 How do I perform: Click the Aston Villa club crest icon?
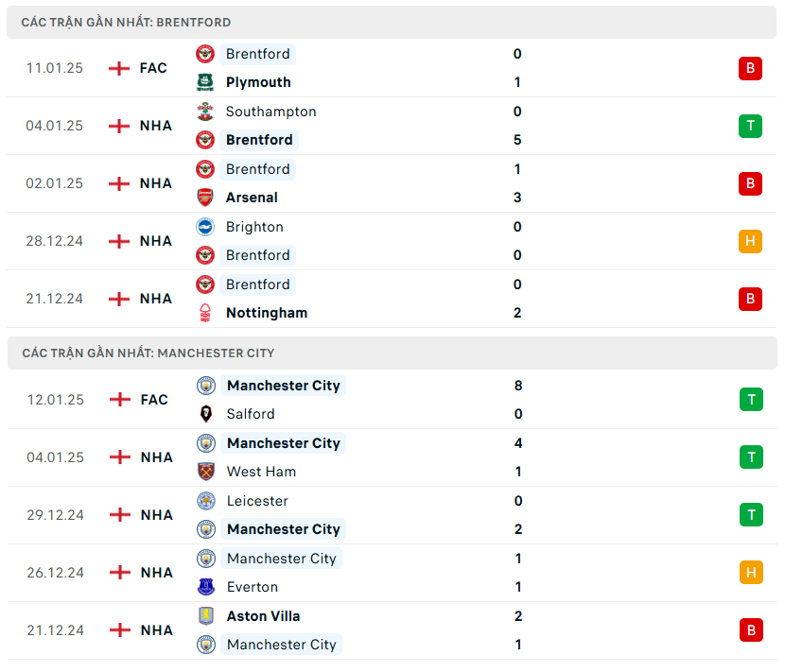(x=206, y=616)
